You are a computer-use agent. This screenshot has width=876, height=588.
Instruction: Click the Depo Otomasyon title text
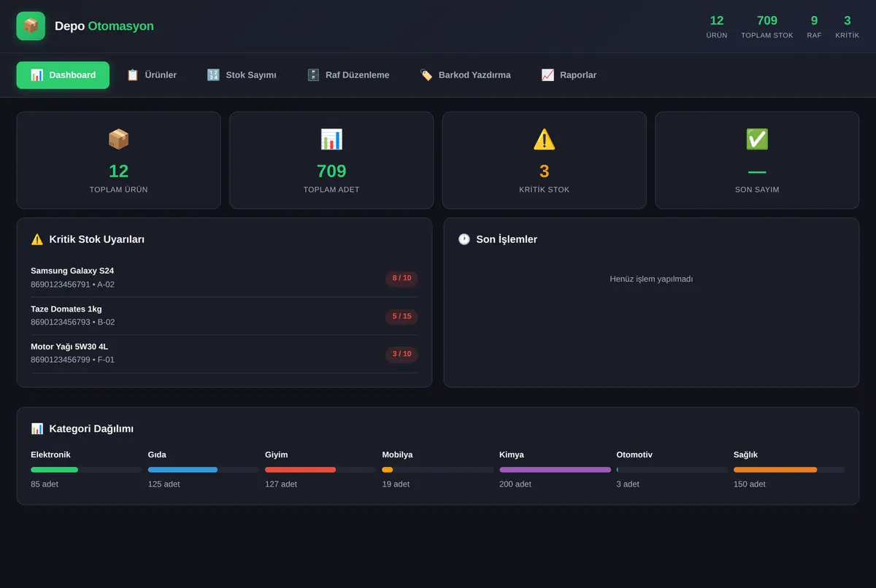click(x=104, y=26)
